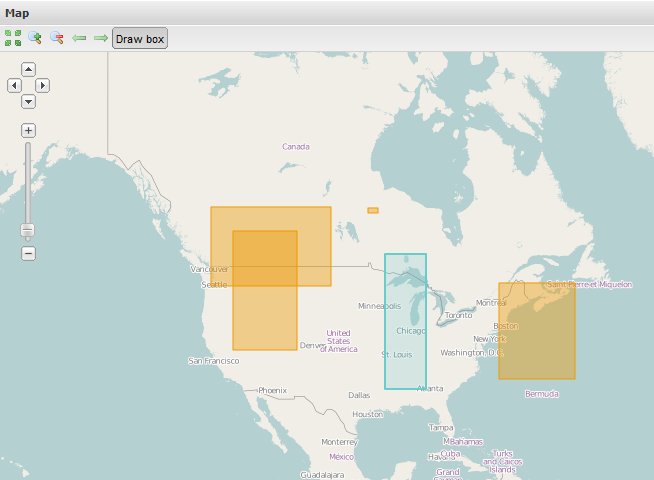Viewport: 654px width, 480px height.
Task: Pan the map up
Action: [28, 69]
